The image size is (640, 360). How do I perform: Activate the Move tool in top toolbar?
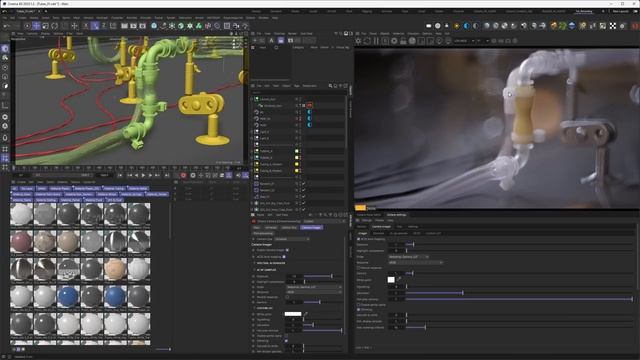coord(36,26)
